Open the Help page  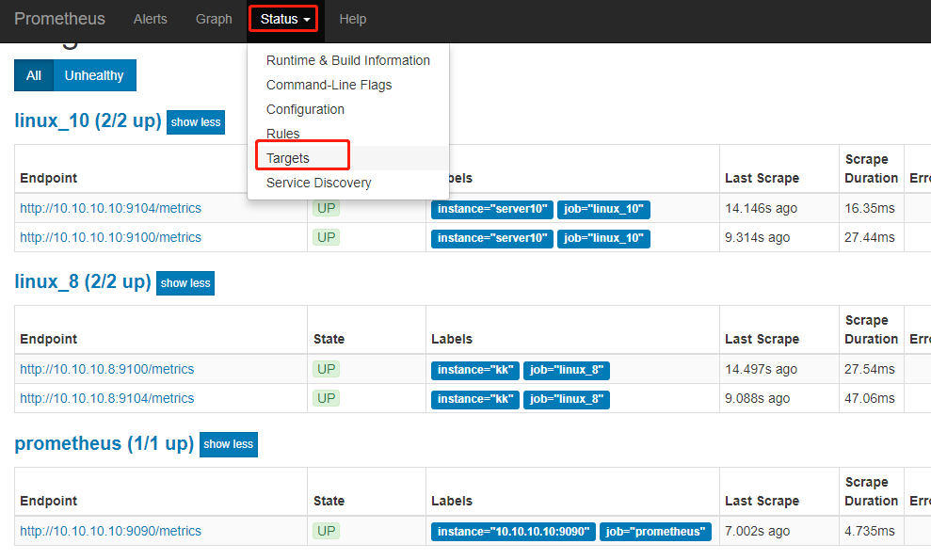[353, 19]
